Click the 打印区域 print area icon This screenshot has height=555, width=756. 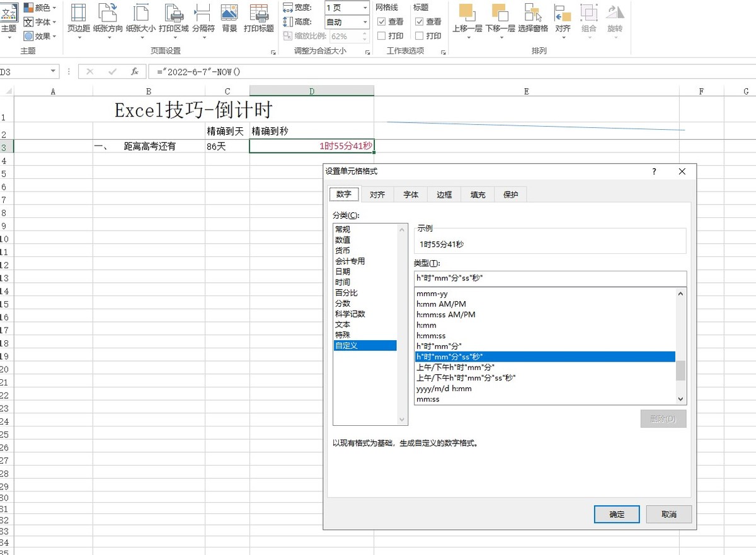click(174, 13)
